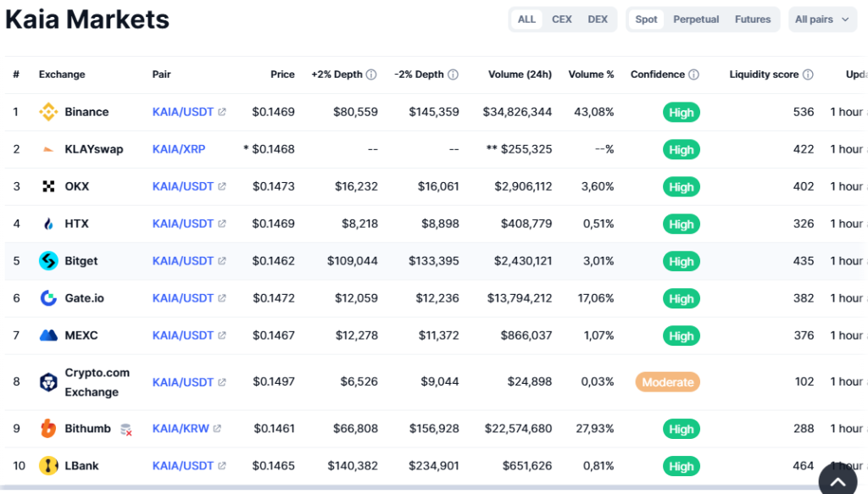868x494 pixels.
Task: Click the Confidence info icon
Action: (x=693, y=74)
